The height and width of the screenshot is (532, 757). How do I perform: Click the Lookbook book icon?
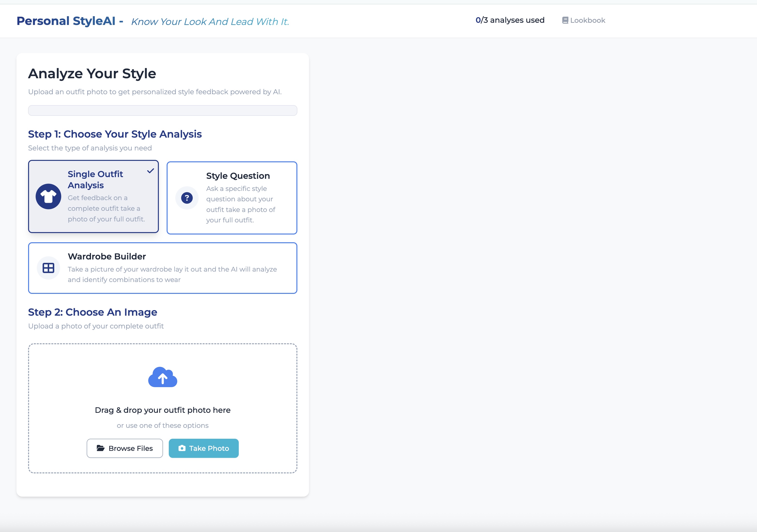565,20
